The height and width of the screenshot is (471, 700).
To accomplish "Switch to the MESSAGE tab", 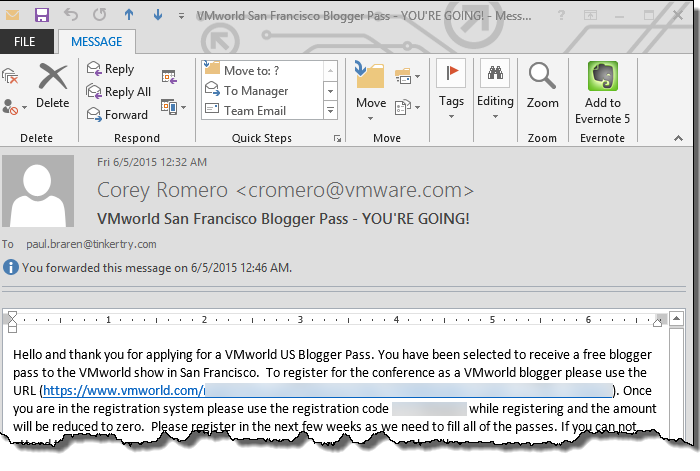I will (x=96, y=42).
